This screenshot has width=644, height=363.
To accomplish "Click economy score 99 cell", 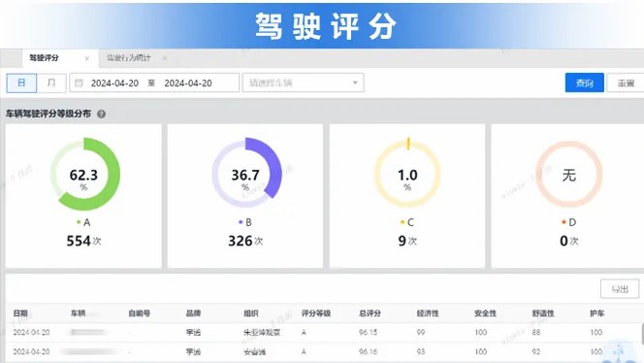I will pos(421,332).
